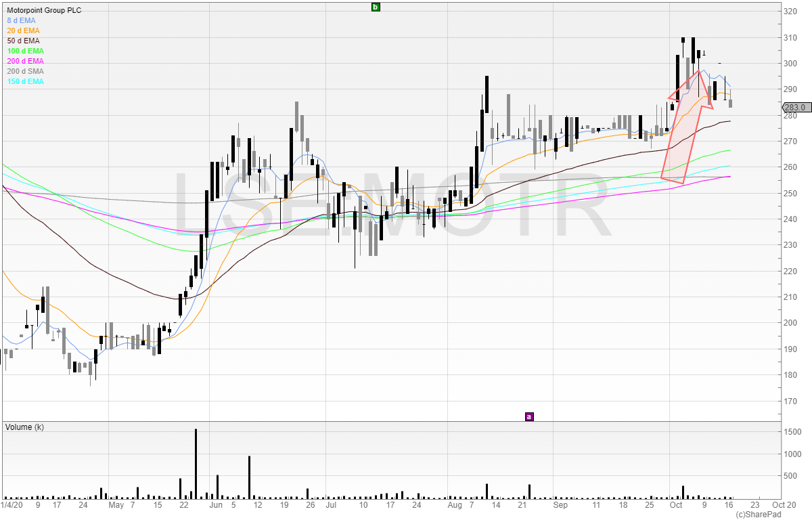Click the 320 price axis label
812x520 pixels.
coord(790,12)
